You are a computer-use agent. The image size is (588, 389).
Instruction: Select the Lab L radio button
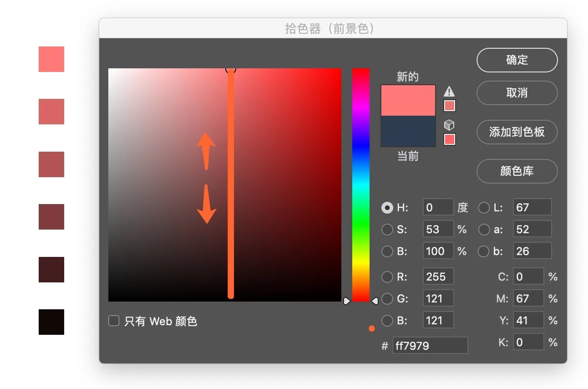[484, 208]
